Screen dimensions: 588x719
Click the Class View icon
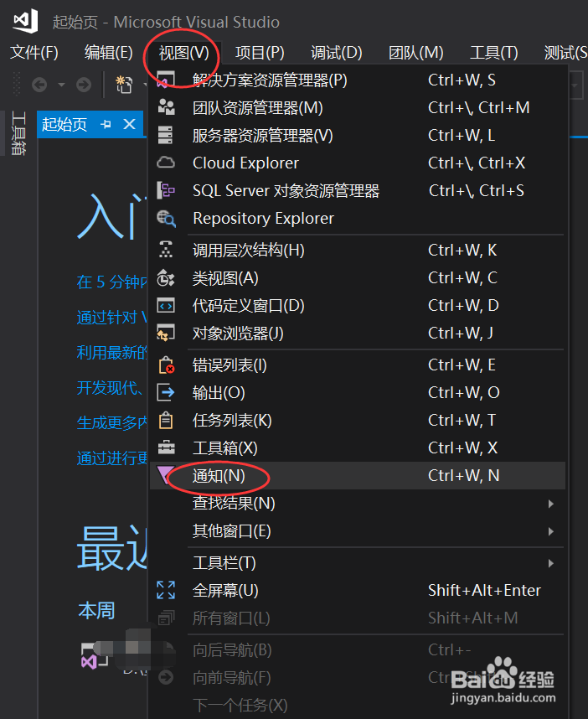pos(166,277)
